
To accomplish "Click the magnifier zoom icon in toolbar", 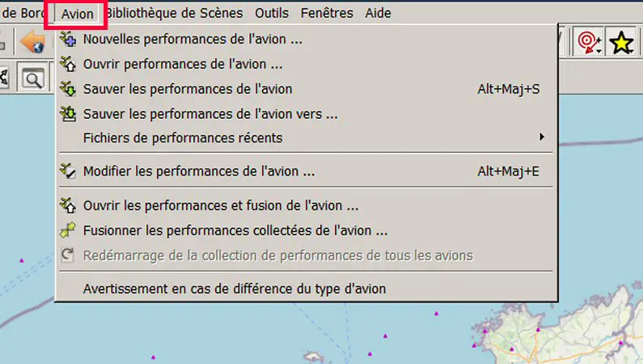I will click(32, 78).
